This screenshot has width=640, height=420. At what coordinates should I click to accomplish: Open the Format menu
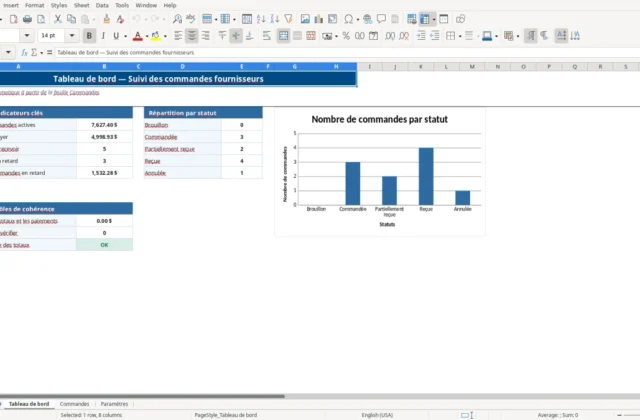tap(34, 5)
